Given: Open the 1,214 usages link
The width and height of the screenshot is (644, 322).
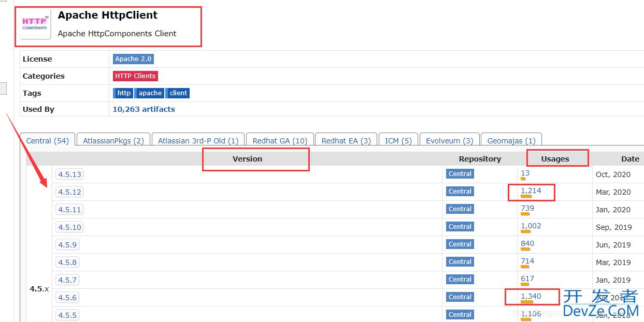Looking at the screenshot, I should click(x=531, y=191).
